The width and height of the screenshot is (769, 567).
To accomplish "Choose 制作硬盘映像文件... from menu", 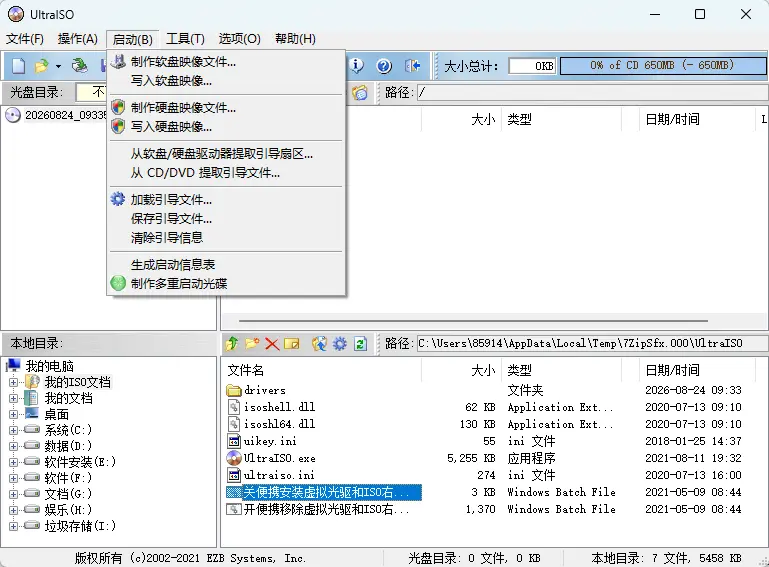I will click(x=226, y=107).
